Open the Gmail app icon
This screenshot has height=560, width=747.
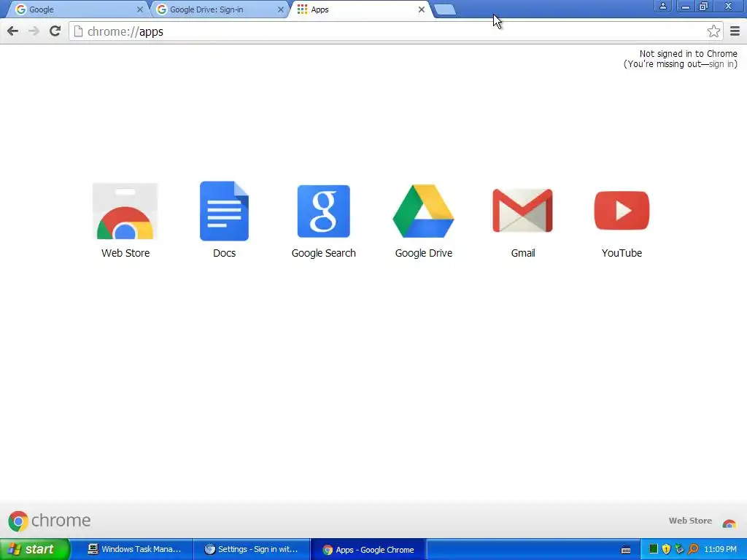tap(522, 211)
